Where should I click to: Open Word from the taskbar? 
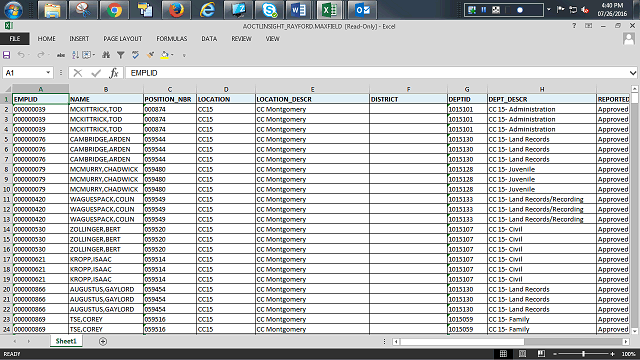point(299,10)
